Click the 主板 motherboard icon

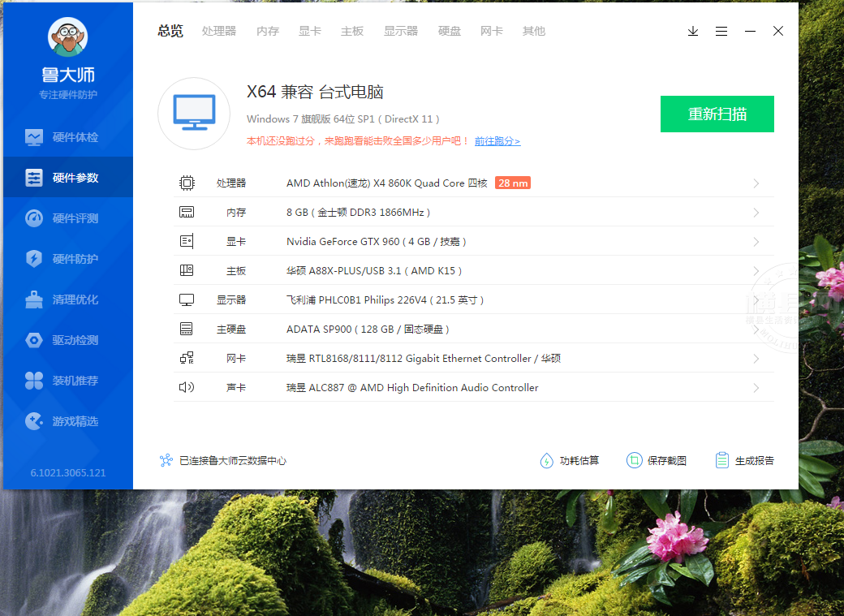point(187,270)
